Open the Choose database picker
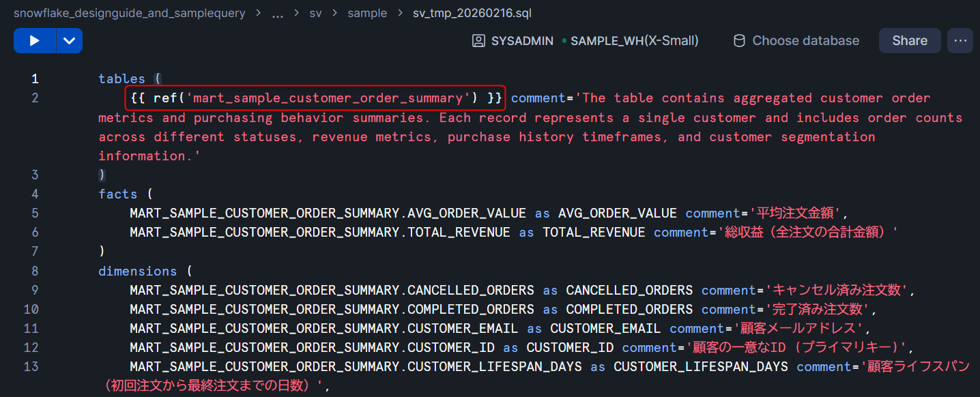 [x=796, y=41]
